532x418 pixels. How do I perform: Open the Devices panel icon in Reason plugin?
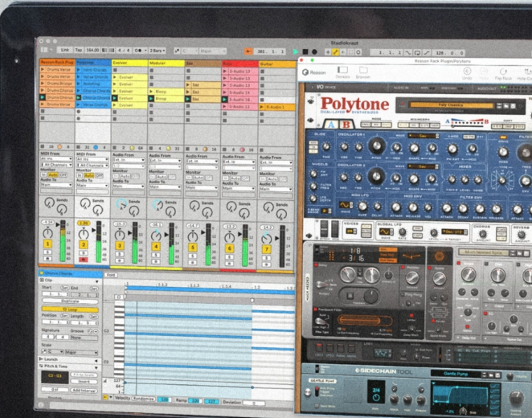(342, 70)
